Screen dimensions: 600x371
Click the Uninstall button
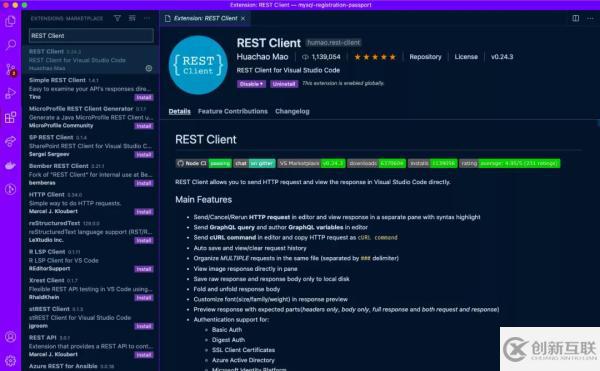(x=284, y=84)
